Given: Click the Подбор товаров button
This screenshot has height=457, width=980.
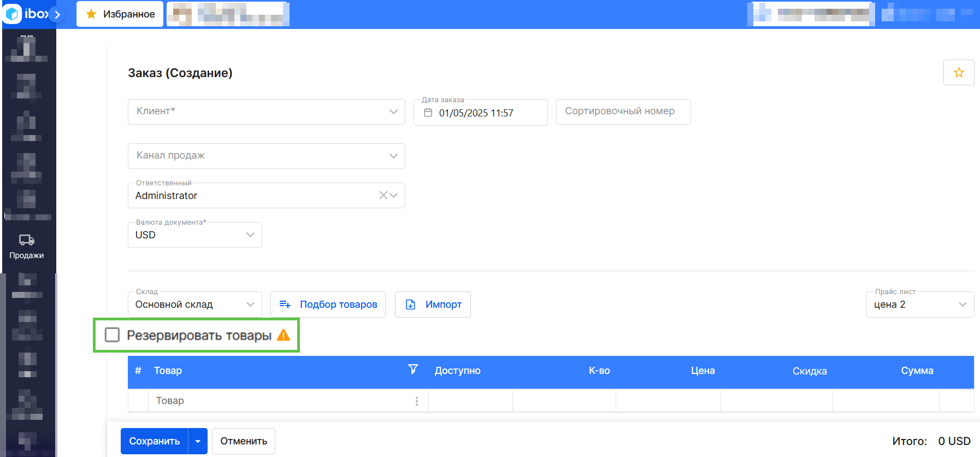Looking at the screenshot, I should (x=328, y=304).
